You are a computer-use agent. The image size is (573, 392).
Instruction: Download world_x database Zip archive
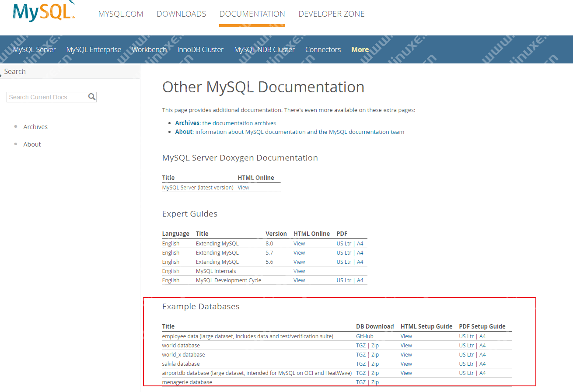pyautogui.click(x=375, y=354)
